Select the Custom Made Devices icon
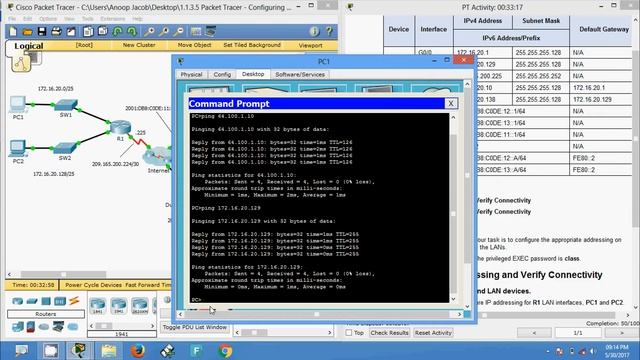Screen dimensions: 640x360 click(58, 327)
